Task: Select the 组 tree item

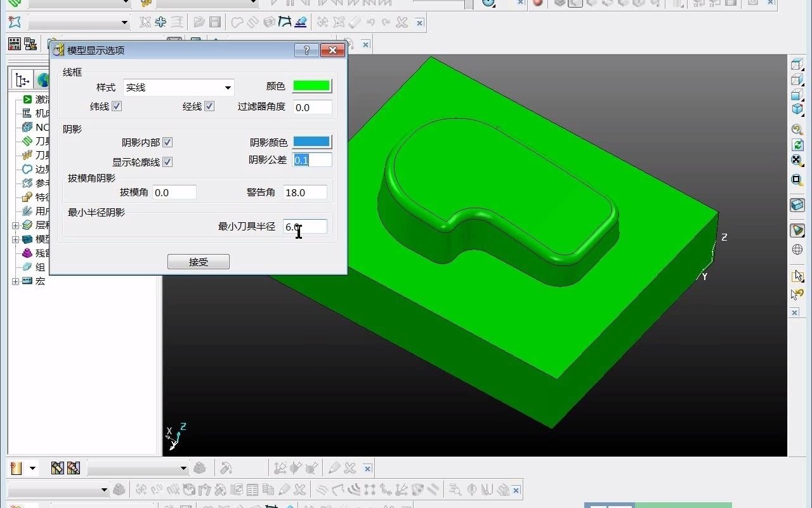Action: pyautogui.click(x=34, y=267)
